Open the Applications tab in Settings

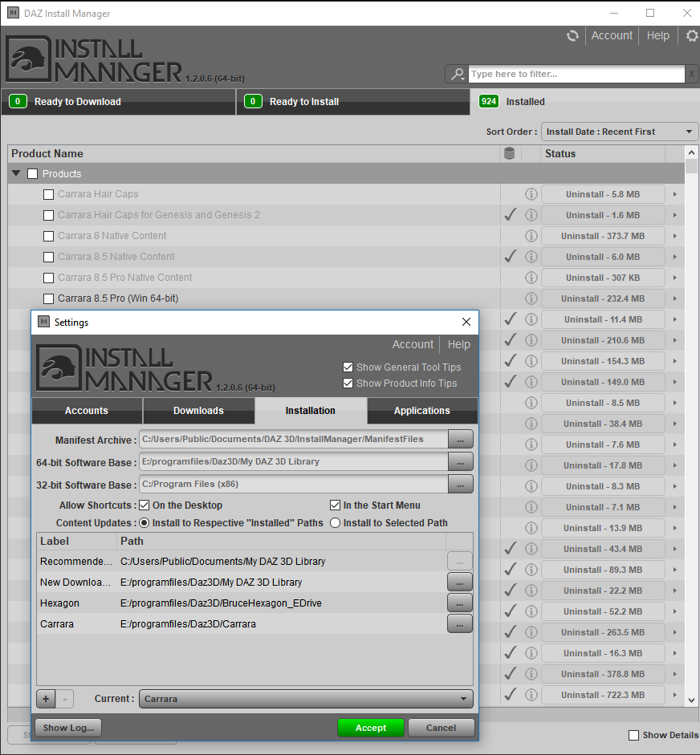click(x=422, y=411)
